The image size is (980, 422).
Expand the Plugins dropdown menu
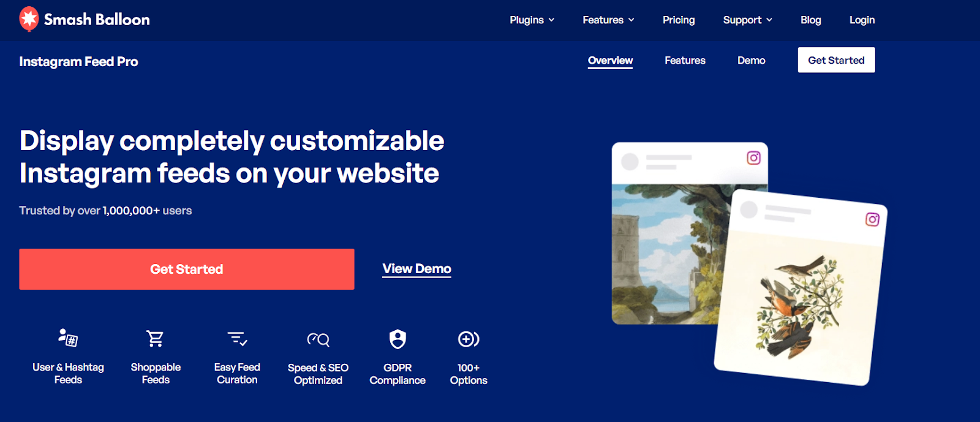tap(532, 20)
